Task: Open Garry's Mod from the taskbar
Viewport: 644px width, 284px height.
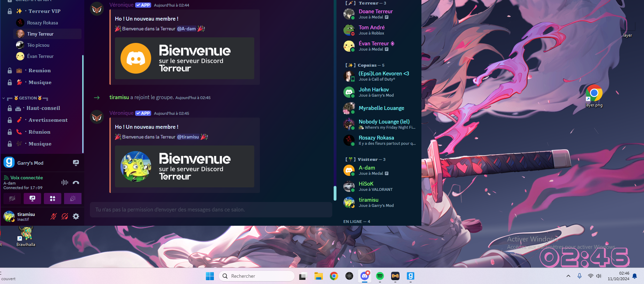Action: pyautogui.click(x=411, y=276)
